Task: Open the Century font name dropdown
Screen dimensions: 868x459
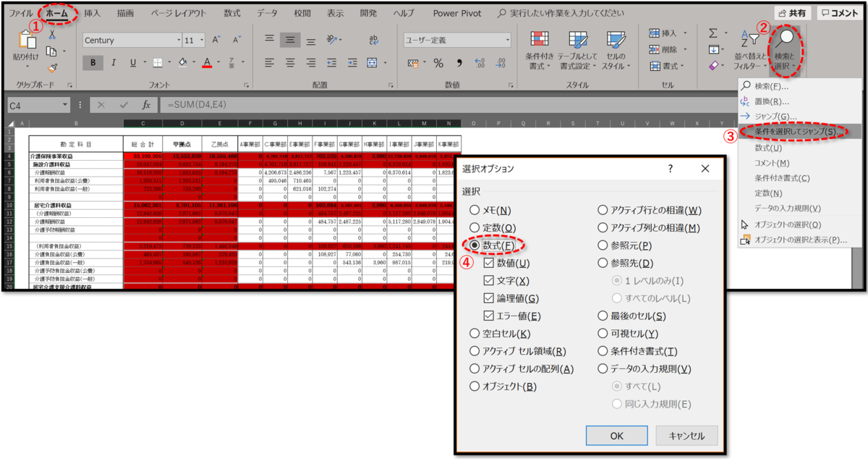Action: click(177, 39)
